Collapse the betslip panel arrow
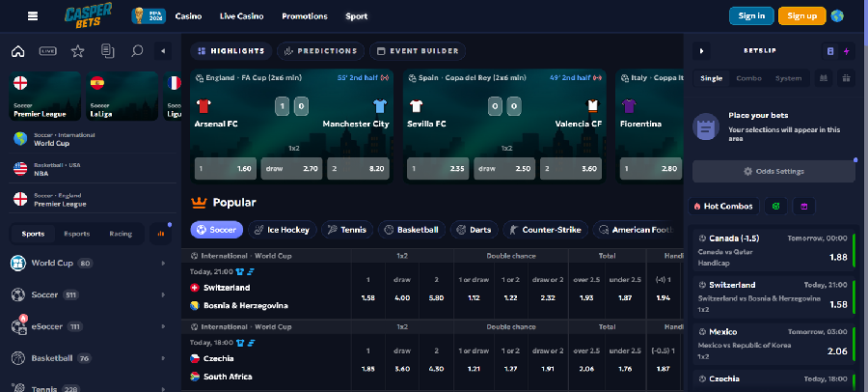This screenshot has height=392, width=868. coord(701,51)
